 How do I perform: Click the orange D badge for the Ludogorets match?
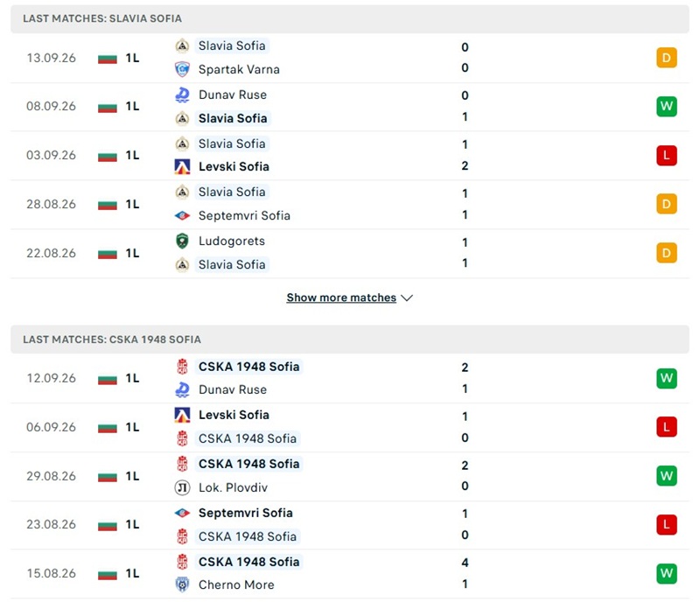667,253
